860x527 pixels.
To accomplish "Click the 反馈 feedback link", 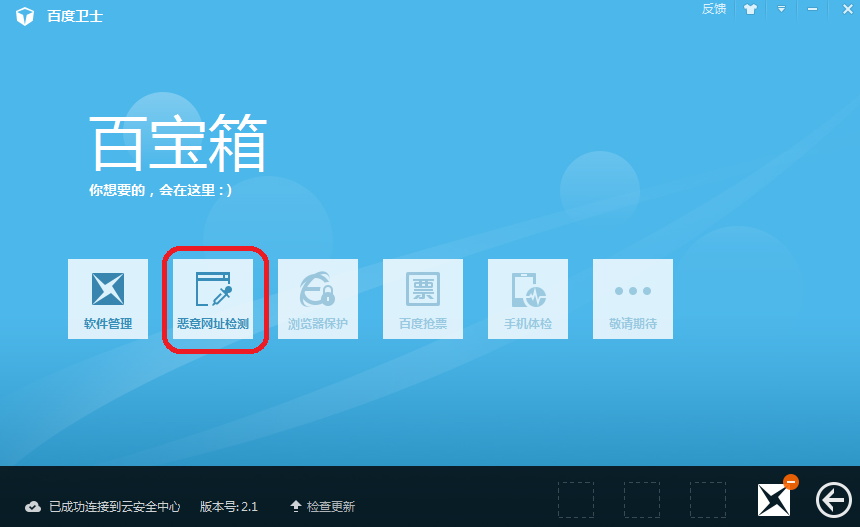I will tap(714, 9).
